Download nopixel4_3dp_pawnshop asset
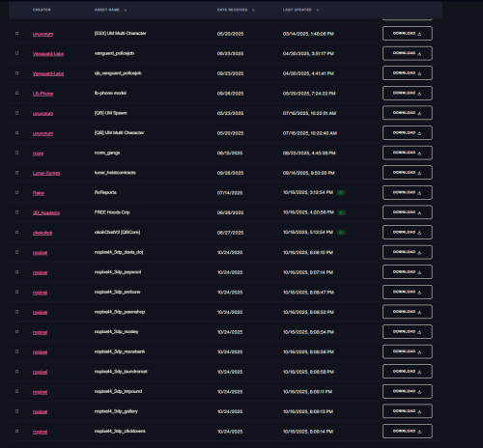This screenshot has width=483, height=448. pos(408,312)
